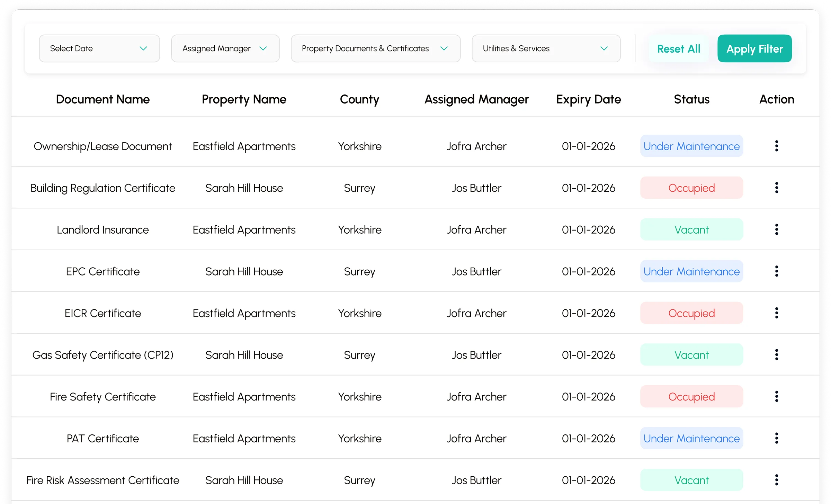Click action dots on Fire Safety Certificate row
The image size is (831, 504).
[776, 396]
